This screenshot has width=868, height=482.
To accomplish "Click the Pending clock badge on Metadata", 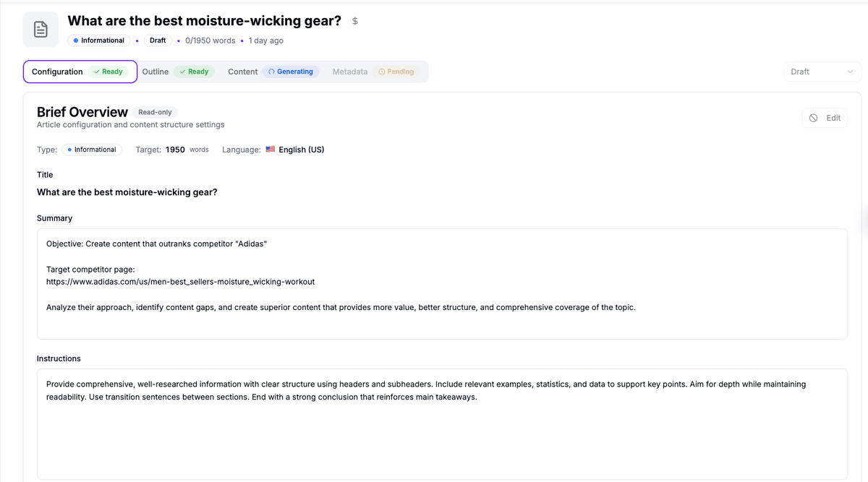I will pos(396,72).
